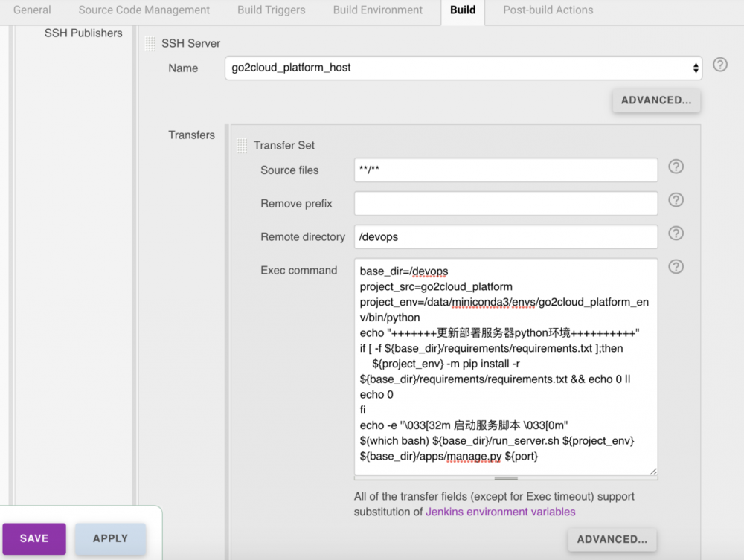
Task: Click the SAVE button
Action: [34, 538]
